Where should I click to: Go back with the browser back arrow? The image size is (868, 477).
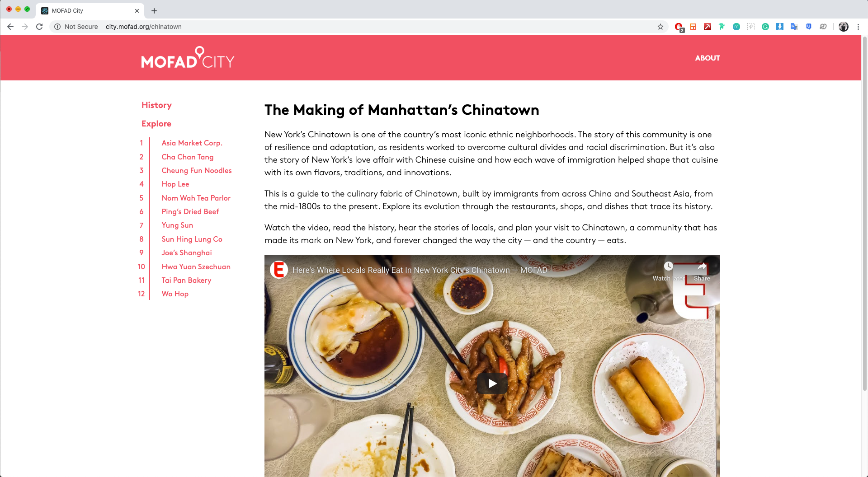(x=10, y=27)
